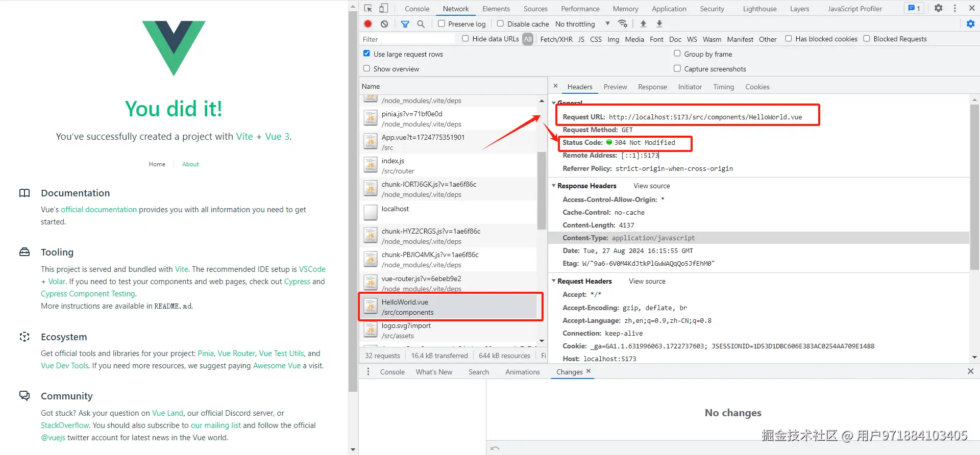
Task: Open DevTools three-dot customize menu
Action: pos(954,8)
